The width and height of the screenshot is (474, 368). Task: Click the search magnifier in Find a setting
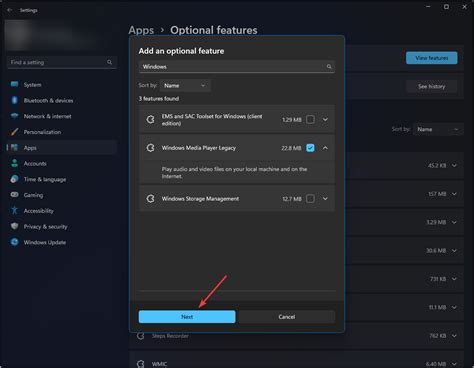point(109,62)
